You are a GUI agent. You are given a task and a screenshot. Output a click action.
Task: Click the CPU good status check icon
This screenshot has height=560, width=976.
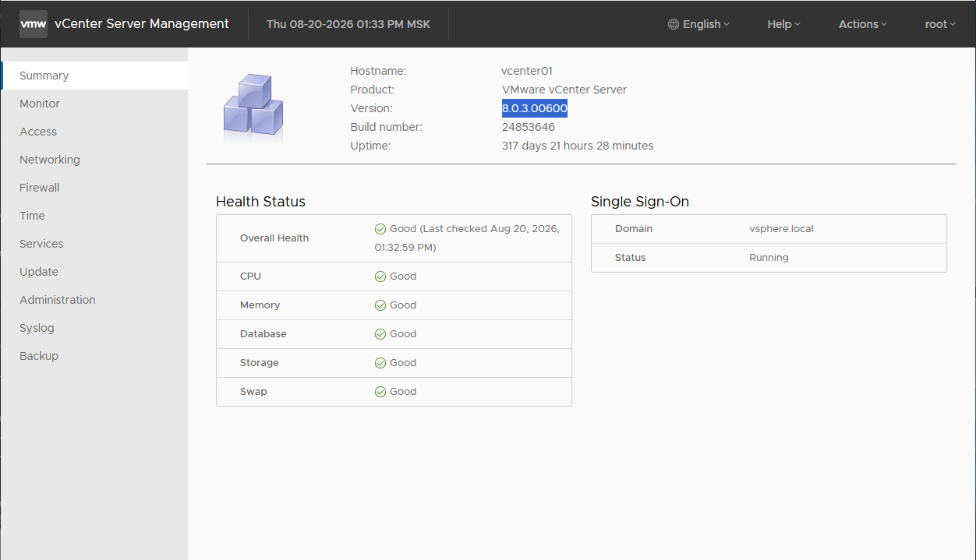tap(380, 276)
